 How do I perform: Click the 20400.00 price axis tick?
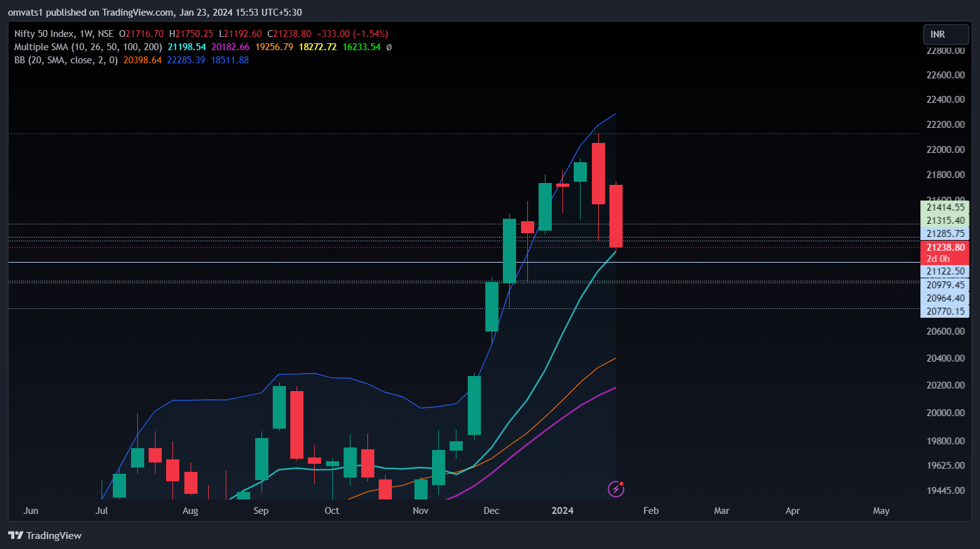click(946, 358)
